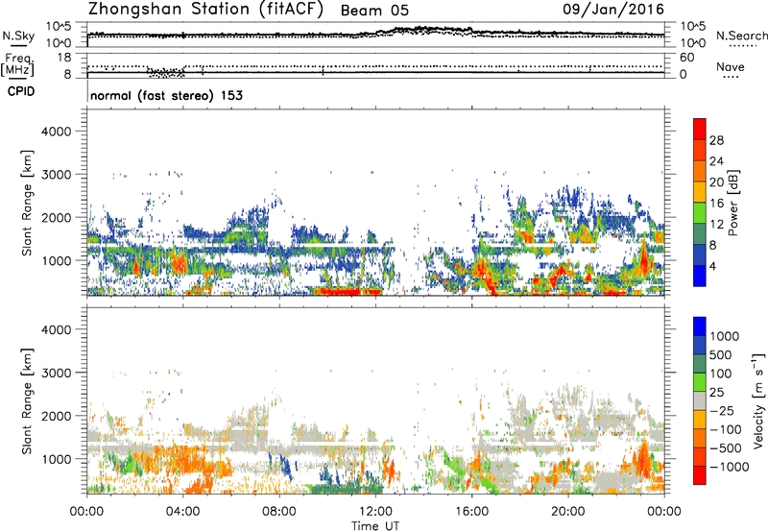Pick the gray -25 to 25 Velocity segment
768x532 pixels.
pos(700,400)
